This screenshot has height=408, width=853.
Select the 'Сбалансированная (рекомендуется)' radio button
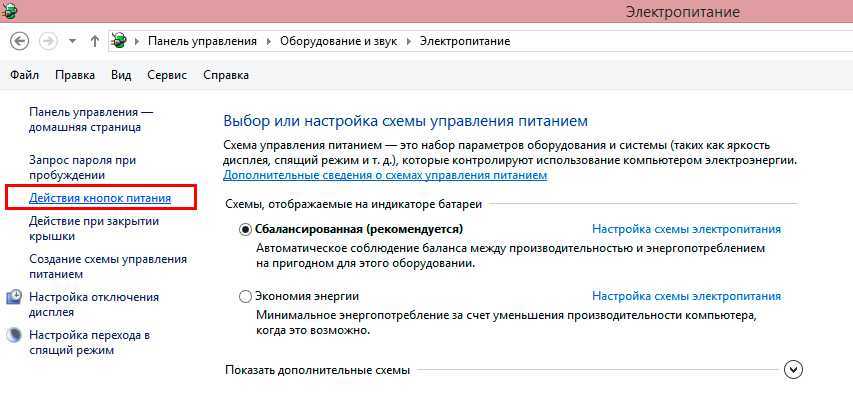(245, 230)
